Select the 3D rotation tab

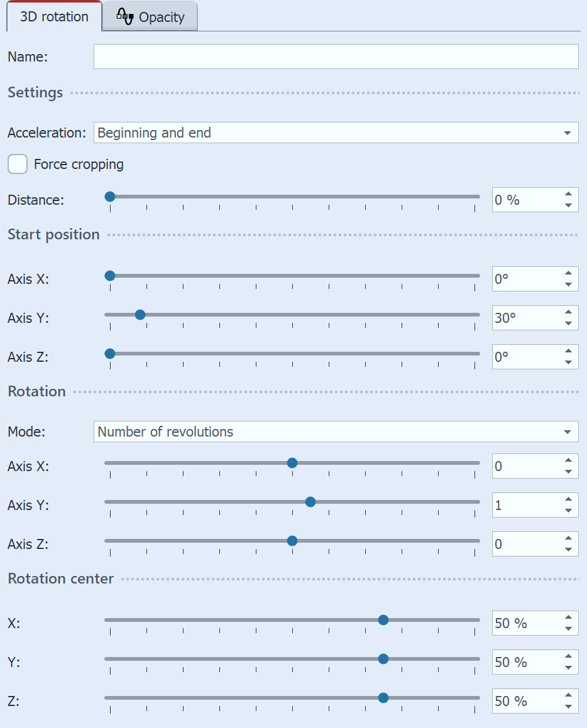pyautogui.click(x=53, y=17)
